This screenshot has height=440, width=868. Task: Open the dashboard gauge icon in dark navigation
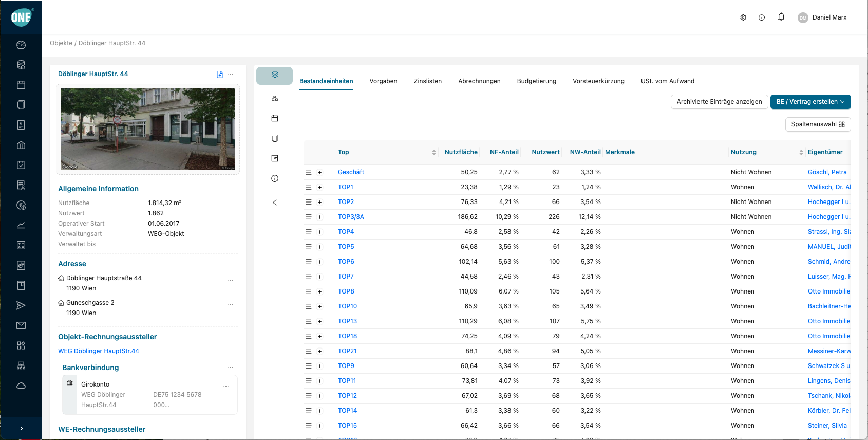pos(21,45)
